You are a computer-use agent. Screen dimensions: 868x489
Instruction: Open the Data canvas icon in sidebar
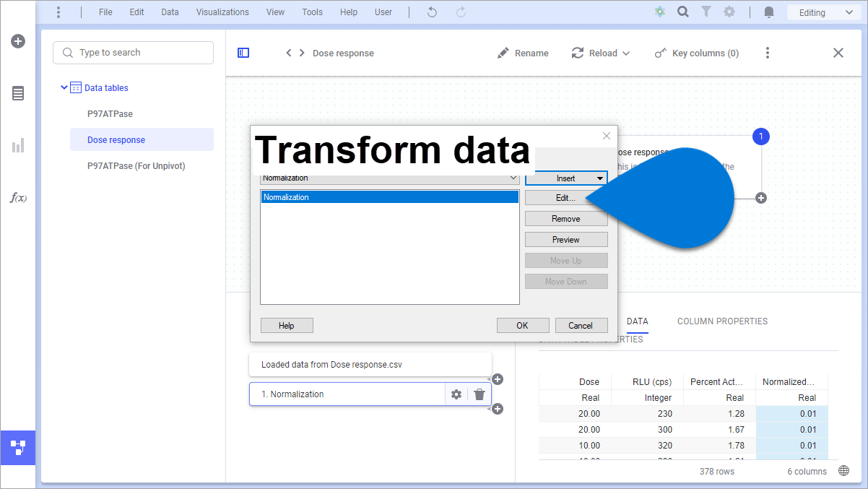coord(18,447)
